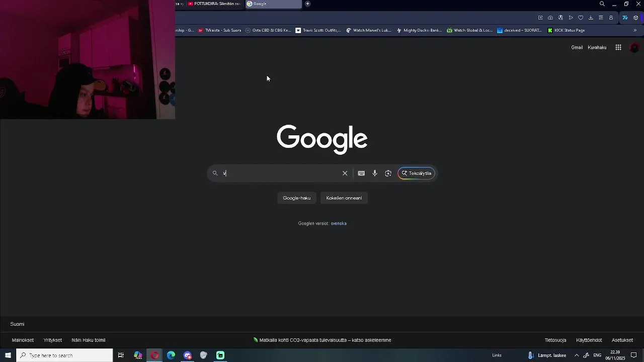Open the Travis Scott Outfits bookmark
This screenshot has height=362, width=644.
(318, 30)
